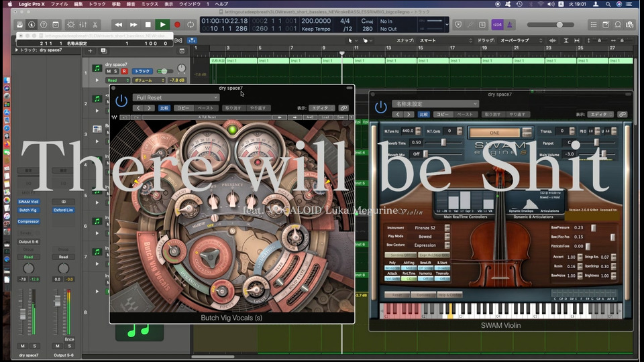Open the Read automation mode dropdown
The image size is (644, 362).
click(118, 80)
